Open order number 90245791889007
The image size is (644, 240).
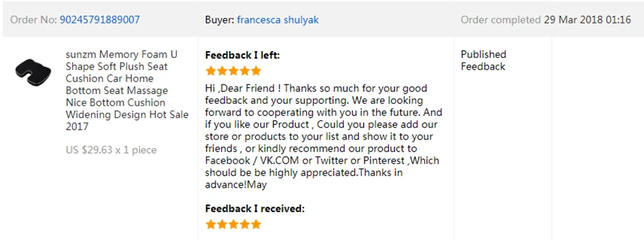[x=100, y=20]
